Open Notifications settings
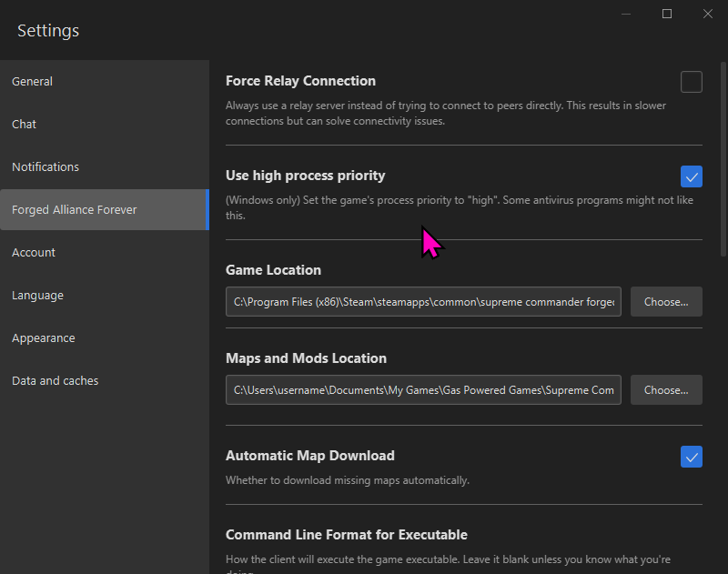Viewport: 728px width, 574px height. click(x=105, y=166)
